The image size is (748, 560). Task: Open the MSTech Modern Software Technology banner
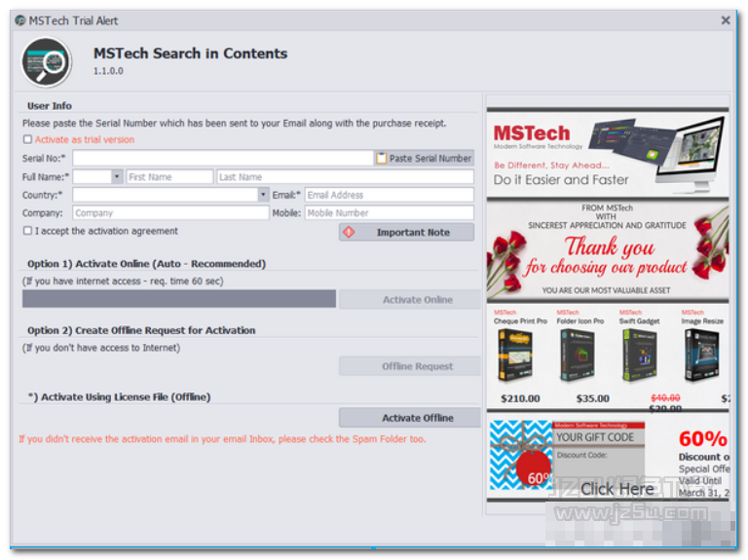(x=608, y=154)
